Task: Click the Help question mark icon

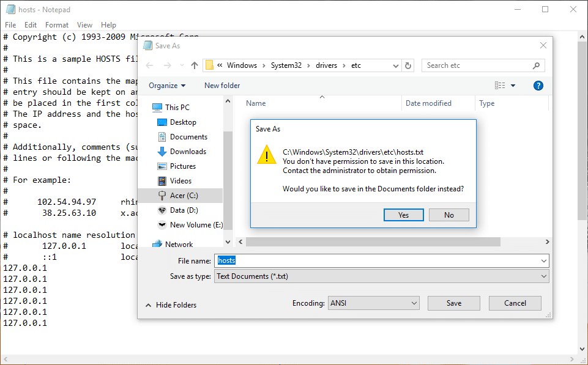Action: pyautogui.click(x=538, y=86)
